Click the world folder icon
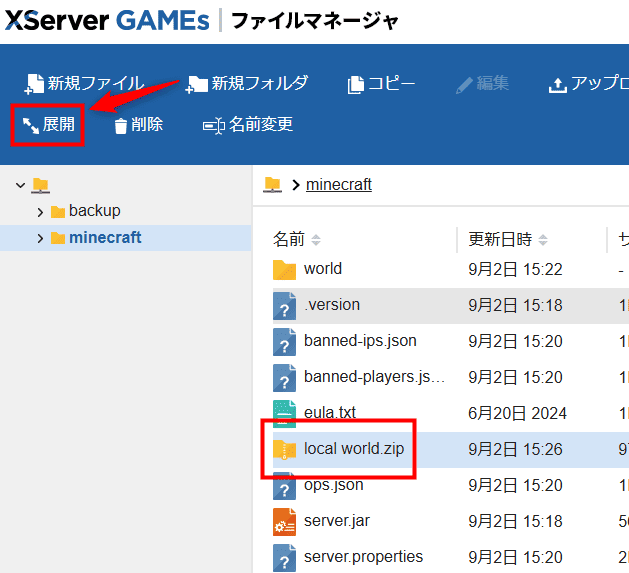Viewport: 629px width, 573px height. tap(284, 269)
